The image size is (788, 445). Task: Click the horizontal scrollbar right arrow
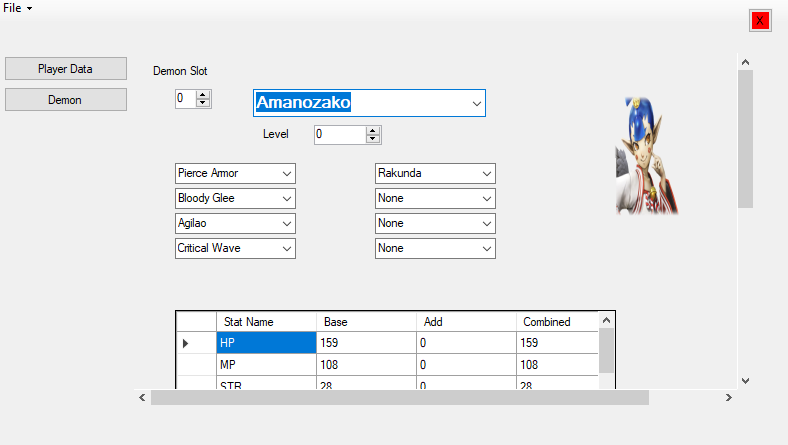tap(729, 398)
